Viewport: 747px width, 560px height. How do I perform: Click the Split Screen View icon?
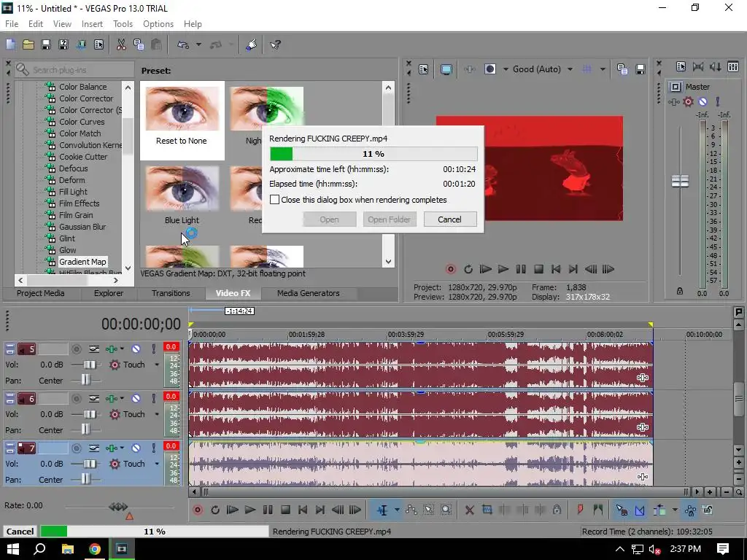coord(490,69)
